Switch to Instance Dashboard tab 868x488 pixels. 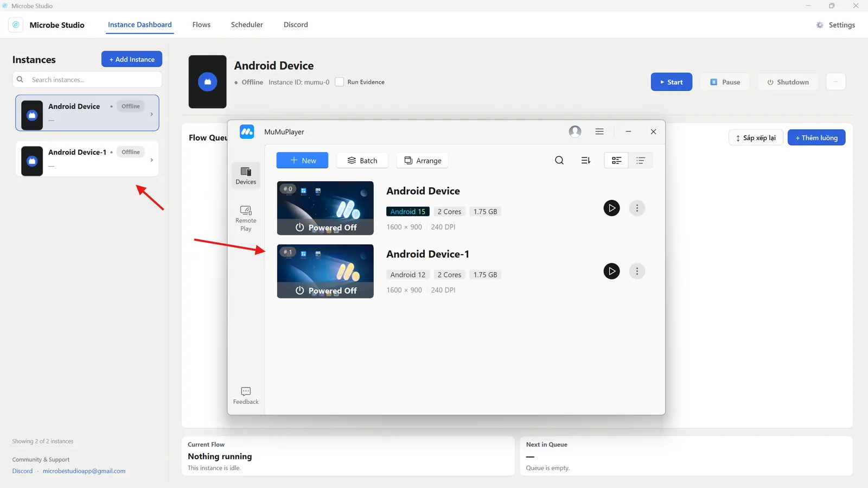(140, 25)
